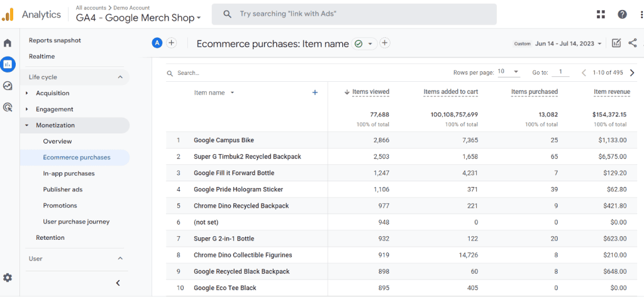Open the Realtime report
Screen dimensions: 644x299
click(42, 57)
